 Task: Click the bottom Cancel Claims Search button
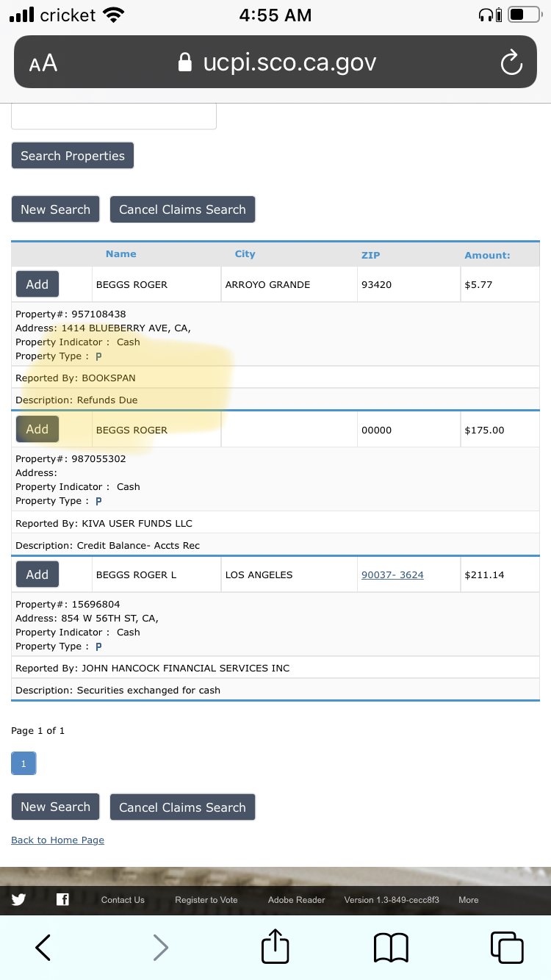click(182, 807)
